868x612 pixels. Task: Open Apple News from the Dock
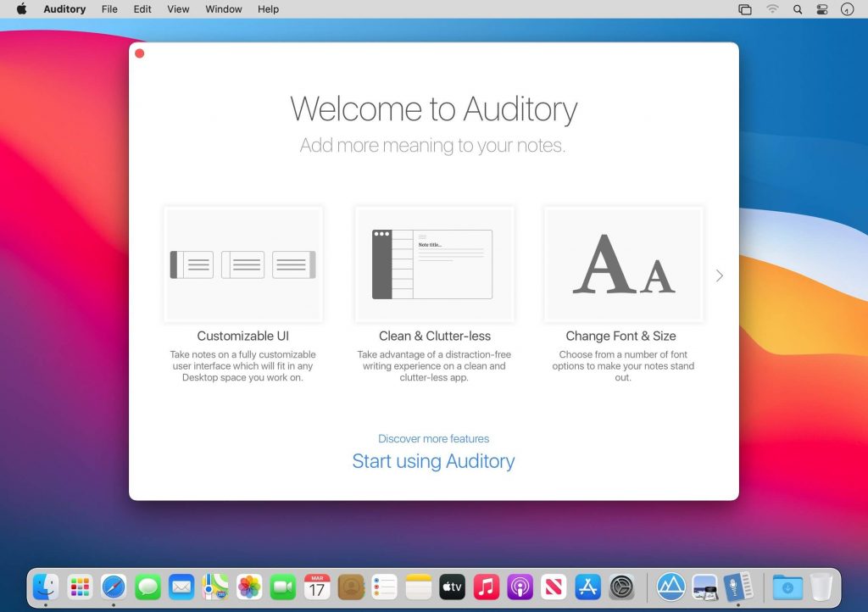pyautogui.click(x=554, y=586)
